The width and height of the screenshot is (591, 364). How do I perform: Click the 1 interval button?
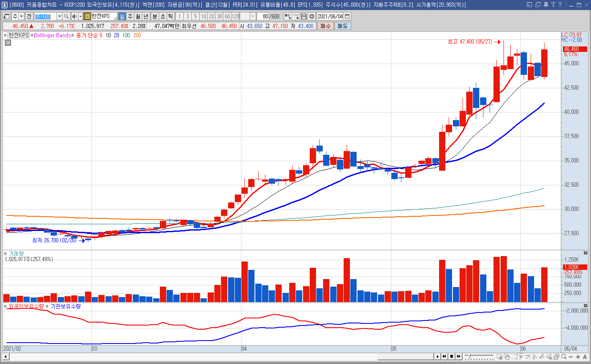pos(180,16)
